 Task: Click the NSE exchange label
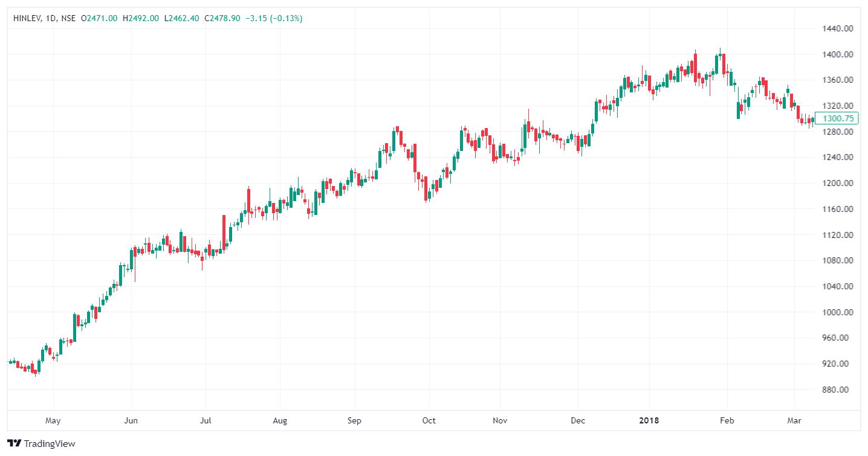tap(68, 19)
